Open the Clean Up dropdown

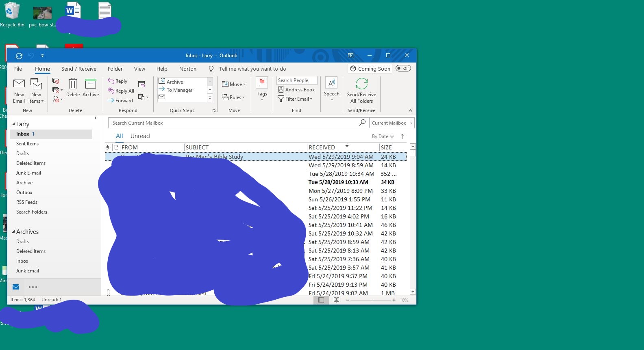pyautogui.click(x=57, y=90)
